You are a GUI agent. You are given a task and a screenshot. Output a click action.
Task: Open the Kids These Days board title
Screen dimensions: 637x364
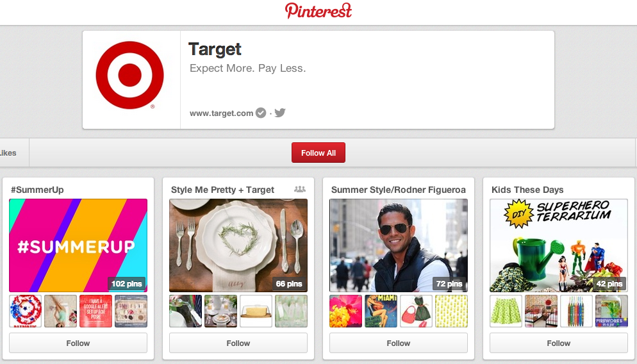(527, 190)
